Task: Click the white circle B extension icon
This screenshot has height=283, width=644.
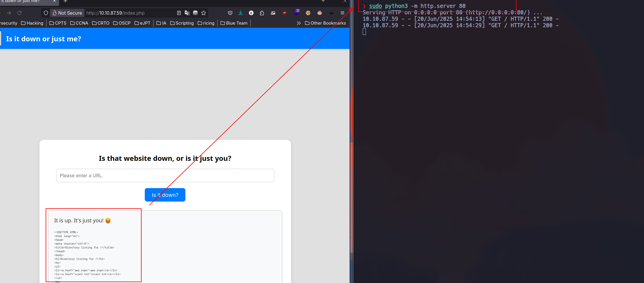Action: (251, 13)
